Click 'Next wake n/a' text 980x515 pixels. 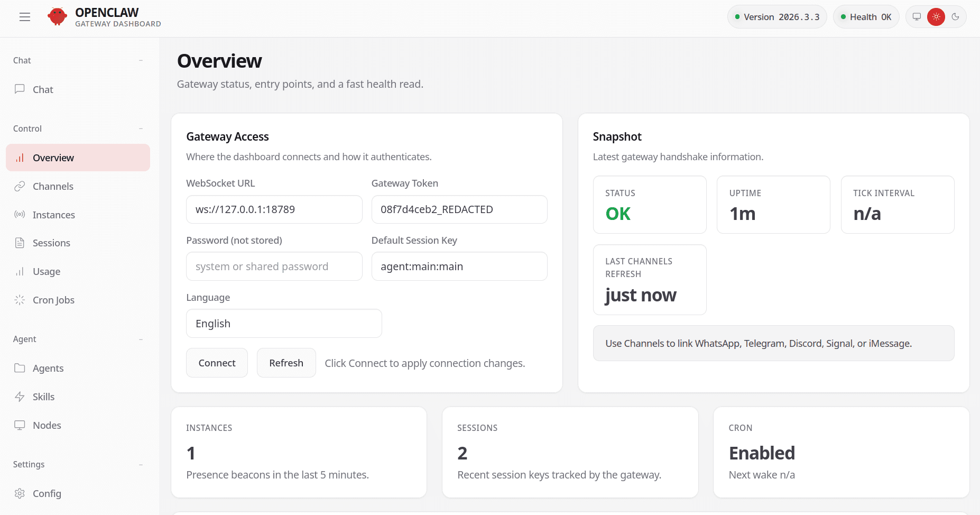pos(762,475)
